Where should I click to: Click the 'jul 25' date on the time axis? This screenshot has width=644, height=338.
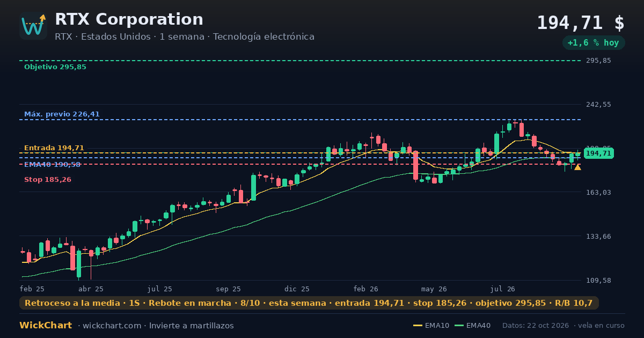click(x=160, y=289)
